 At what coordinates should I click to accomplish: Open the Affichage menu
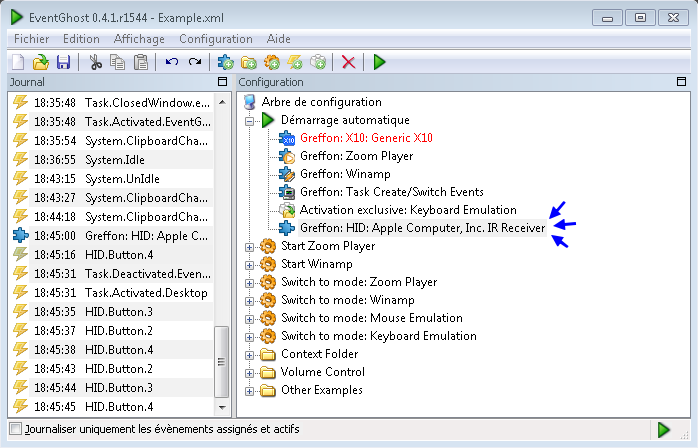[x=139, y=39]
